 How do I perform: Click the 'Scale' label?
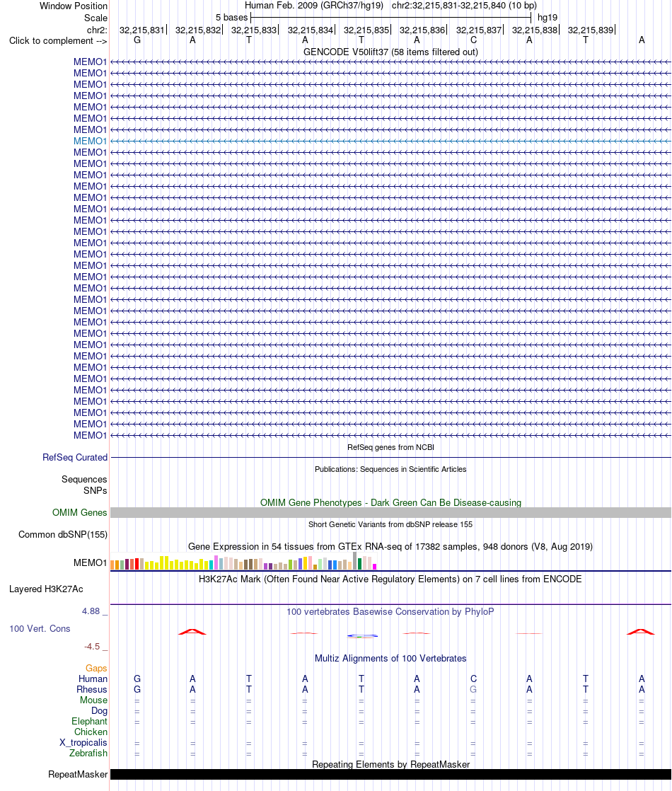[x=95, y=18]
